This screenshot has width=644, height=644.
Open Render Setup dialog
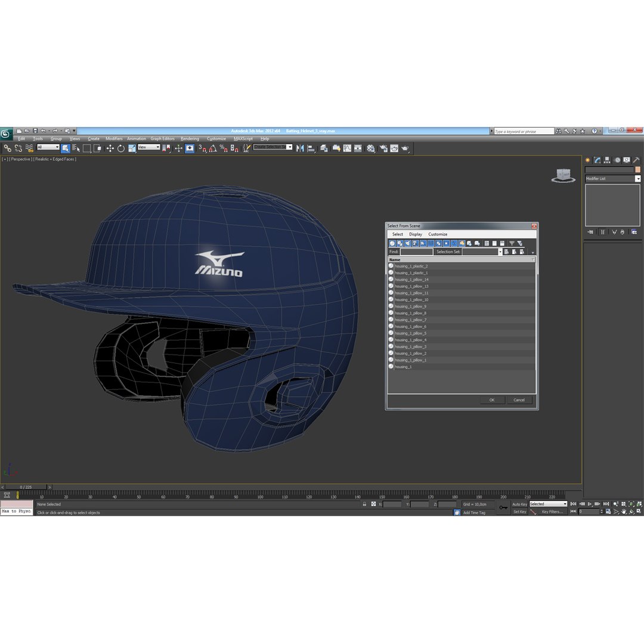click(x=383, y=148)
